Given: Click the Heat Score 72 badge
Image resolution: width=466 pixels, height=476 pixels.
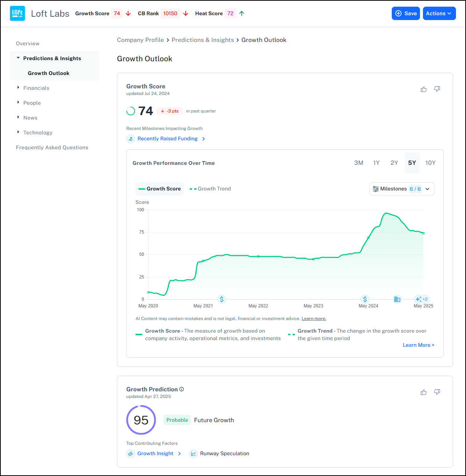Looking at the screenshot, I should click(231, 13).
